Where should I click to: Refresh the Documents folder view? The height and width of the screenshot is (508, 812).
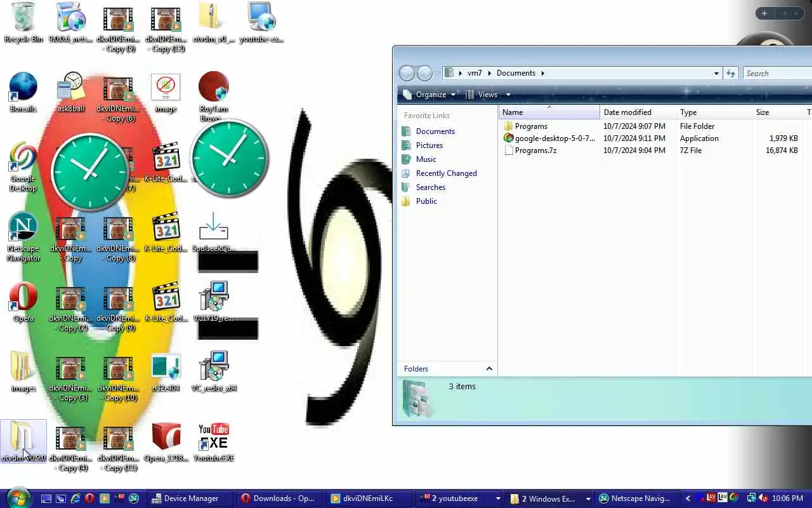[x=731, y=73]
